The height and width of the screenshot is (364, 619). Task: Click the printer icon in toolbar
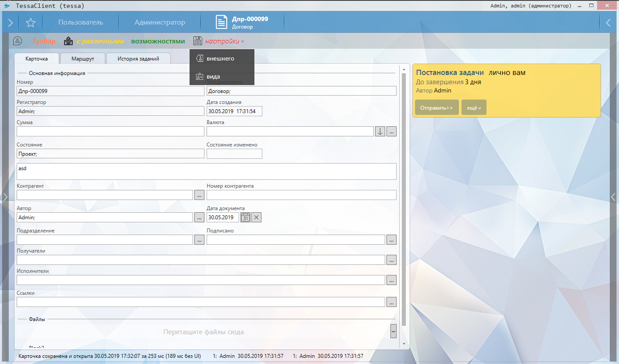[x=68, y=41]
